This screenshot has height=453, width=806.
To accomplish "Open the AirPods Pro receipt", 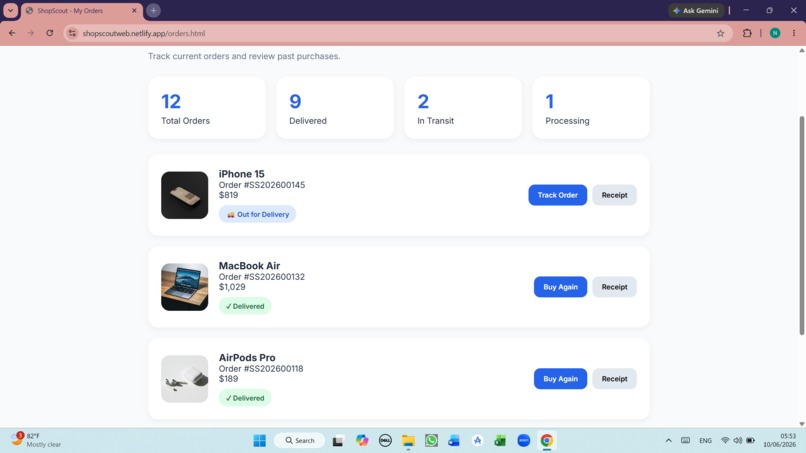I will coord(614,378).
